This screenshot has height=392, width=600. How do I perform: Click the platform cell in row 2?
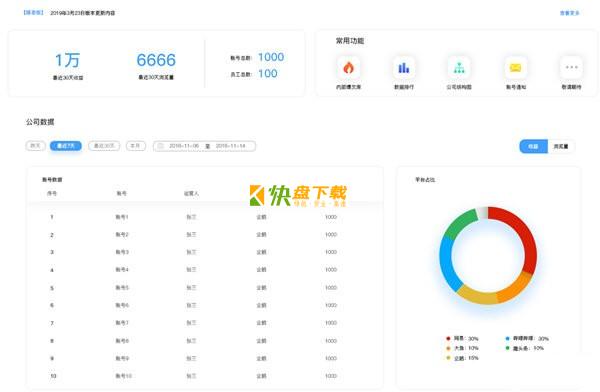[x=261, y=235]
